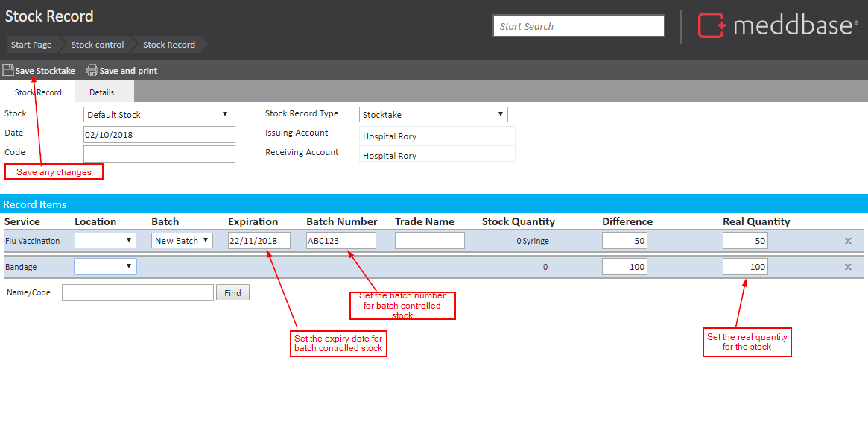Click the Real Quantity field for Bandage
The width and height of the screenshot is (868, 428).
[745, 267]
